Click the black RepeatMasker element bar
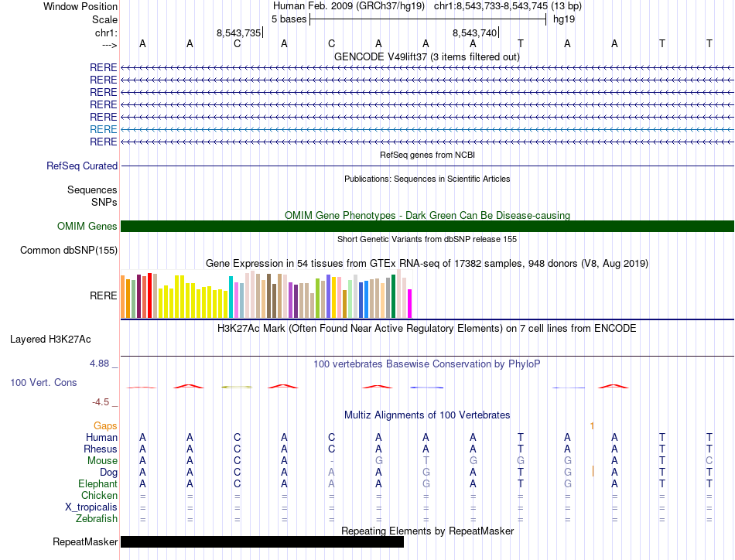This screenshot has height=560, width=735. coord(262,541)
